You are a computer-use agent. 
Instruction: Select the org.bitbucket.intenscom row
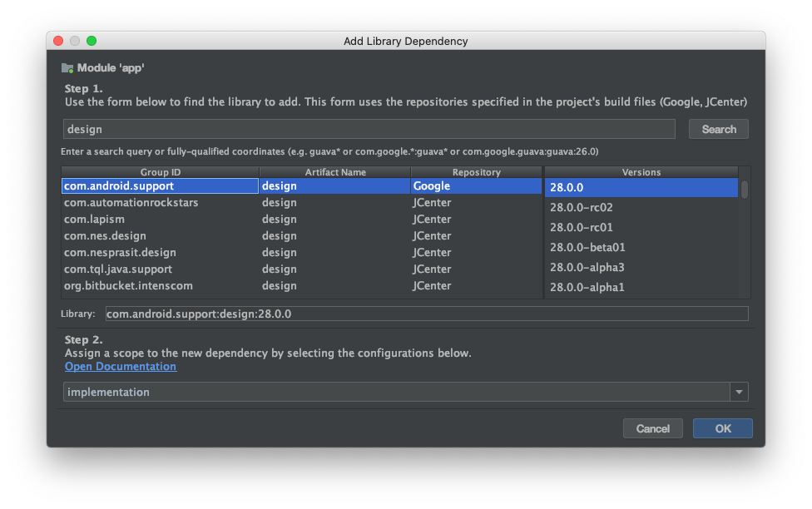(x=301, y=285)
